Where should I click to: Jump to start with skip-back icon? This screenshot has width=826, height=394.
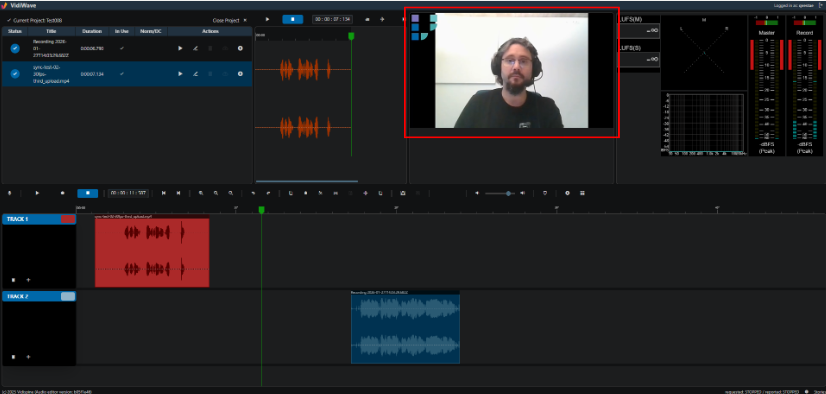point(164,193)
